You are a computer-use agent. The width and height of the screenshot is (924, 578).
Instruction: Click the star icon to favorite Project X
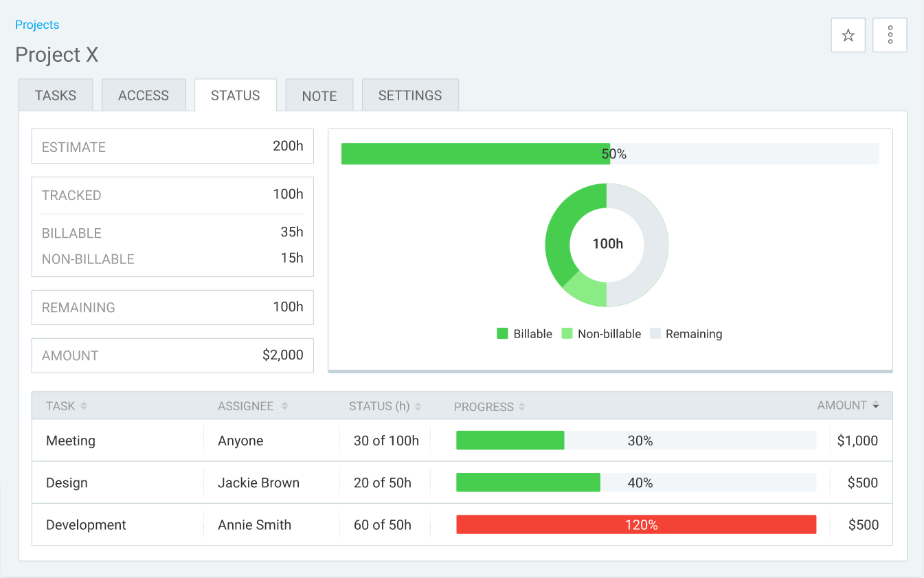(x=848, y=34)
